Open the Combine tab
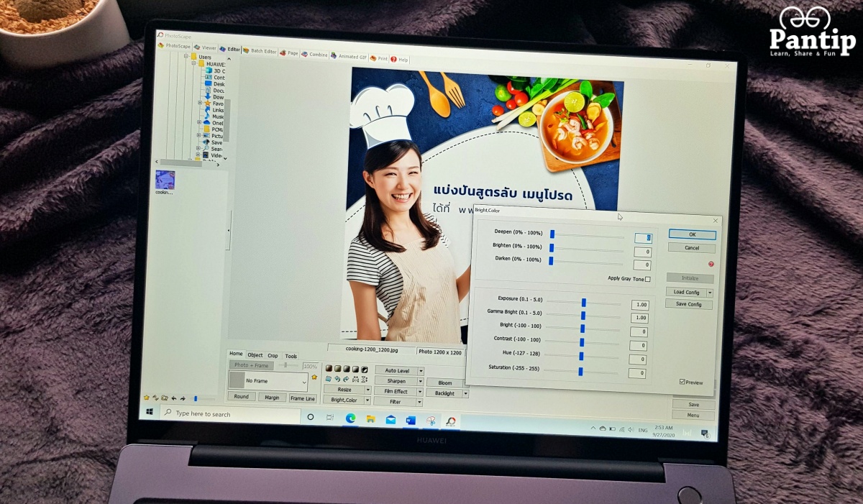The image size is (863, 504). (315, 55)
